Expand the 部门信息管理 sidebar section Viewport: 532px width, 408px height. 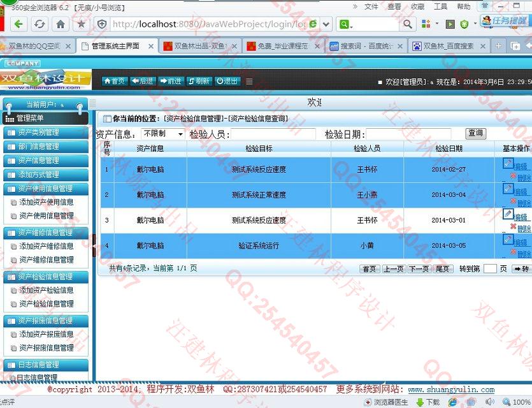coord(45,147)
